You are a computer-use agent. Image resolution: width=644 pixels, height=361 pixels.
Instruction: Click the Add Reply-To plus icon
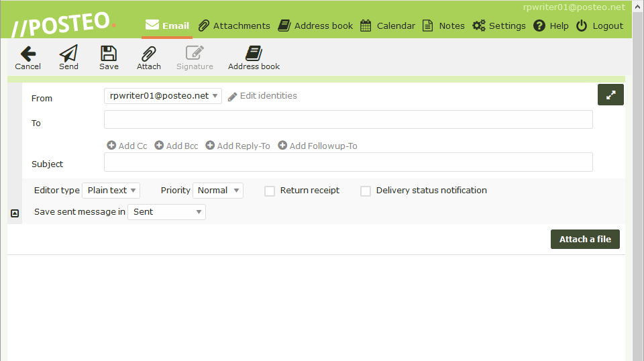click(x=210, y=145)
